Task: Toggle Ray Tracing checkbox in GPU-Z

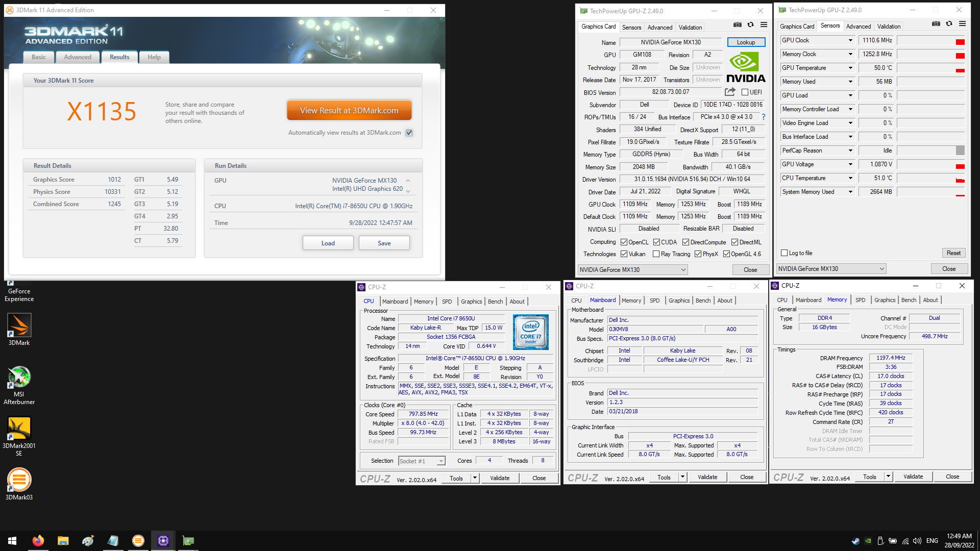Action: (x=656, y=254)
